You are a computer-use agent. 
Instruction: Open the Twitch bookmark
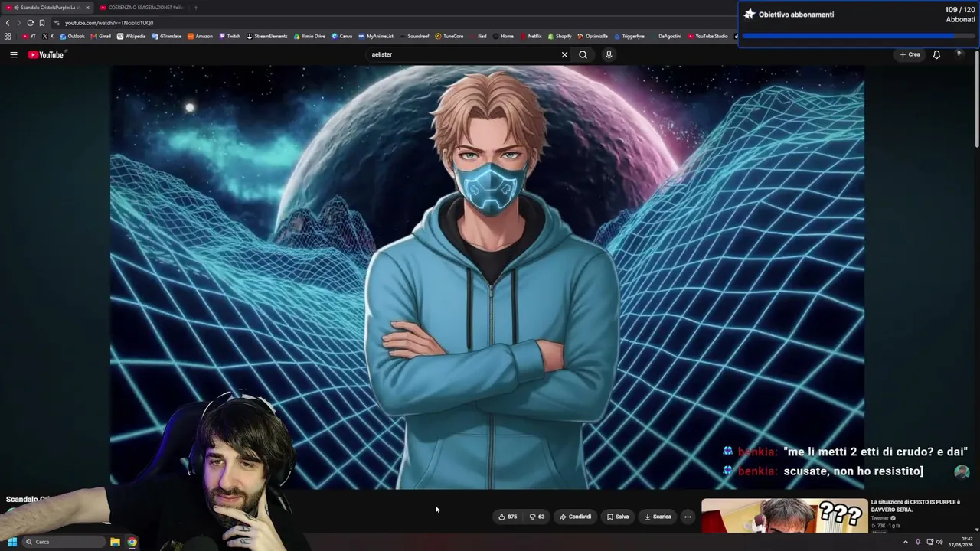(x=230, y=36)
